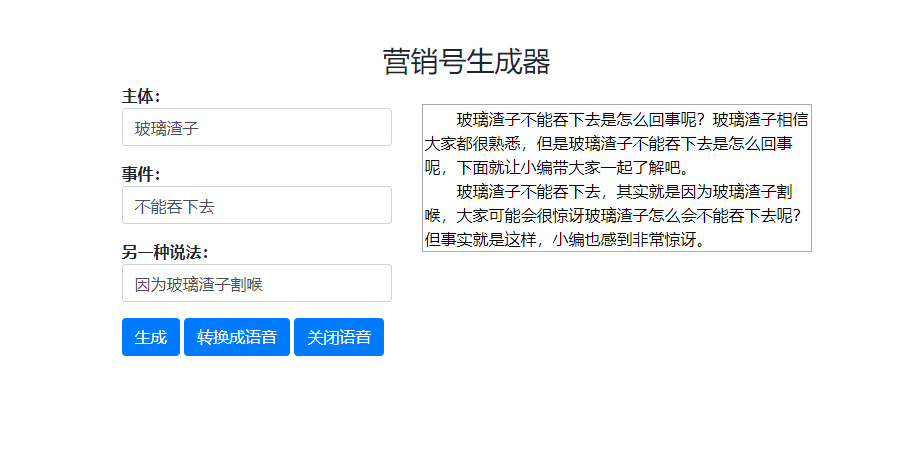
Task: Click the 事件: label text
Action: point(141,174)
